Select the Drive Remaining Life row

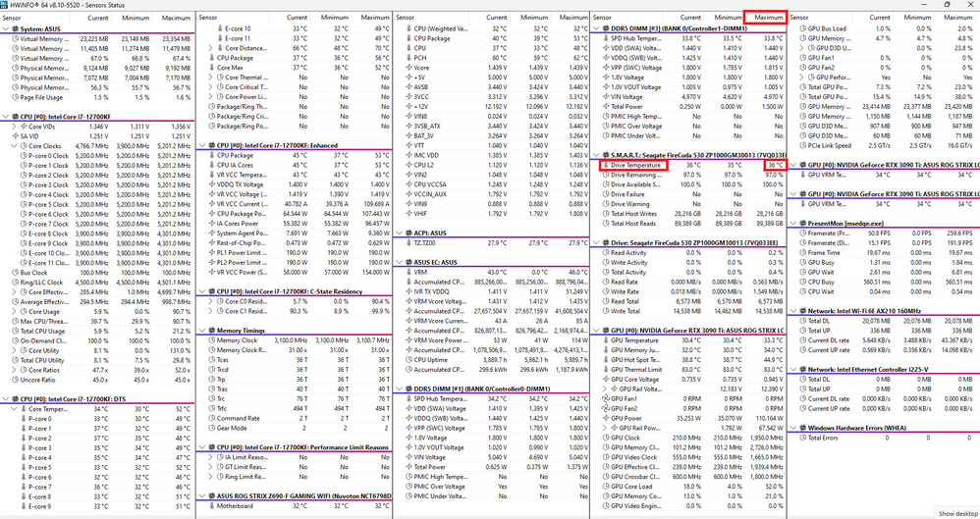(x=688, y=175)
